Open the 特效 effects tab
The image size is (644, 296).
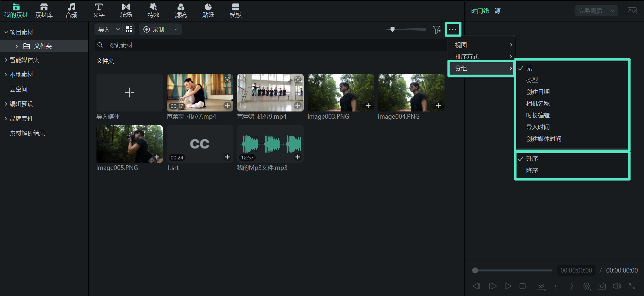coord(154,11)
